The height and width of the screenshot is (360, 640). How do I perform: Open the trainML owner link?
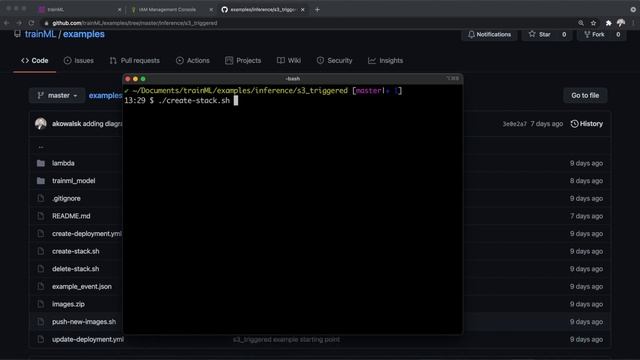[40, 34]
